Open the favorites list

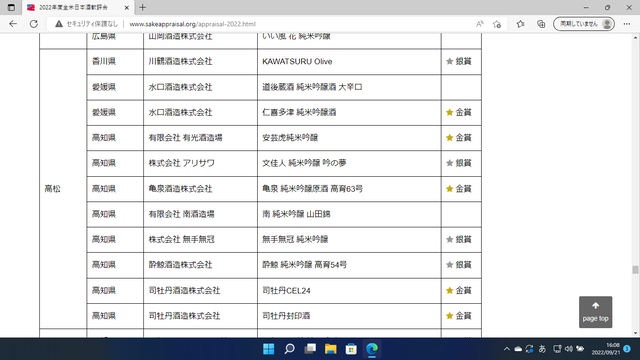pyautogui.click(x=520, y=24)
